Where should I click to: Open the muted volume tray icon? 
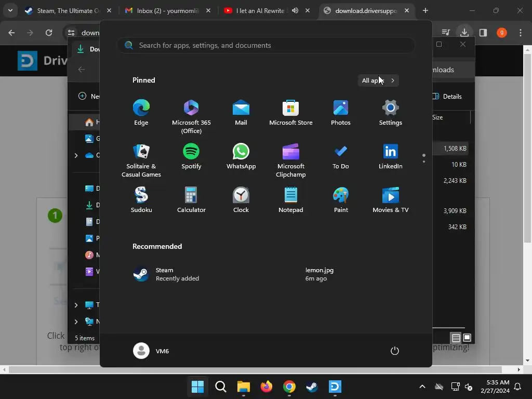coord(469,387)
